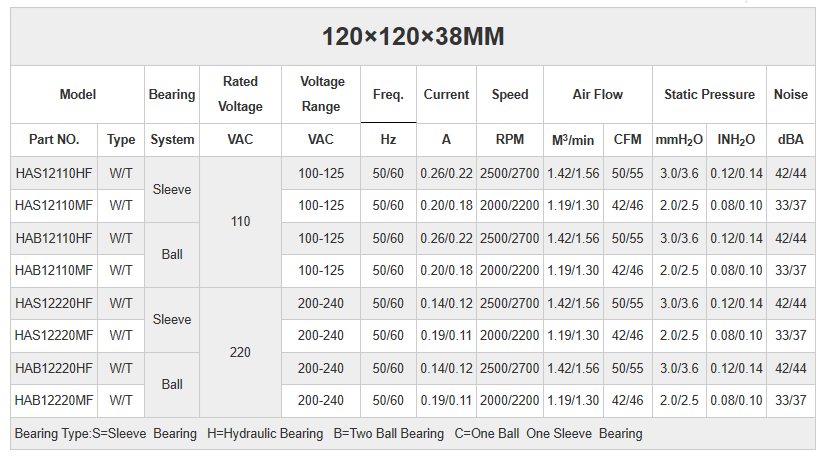Select the HAS12110HF part number cell
This screenshot has width=828, height=461.
54,173
